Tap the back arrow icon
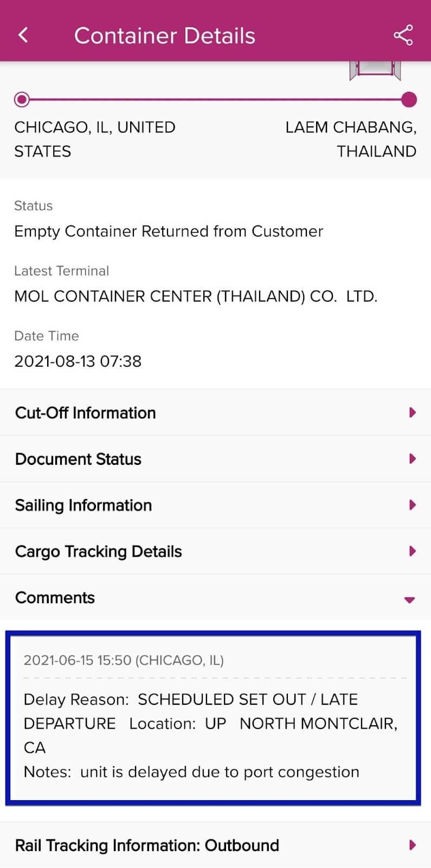The image size is (431, 868). [x=23, y=35]
